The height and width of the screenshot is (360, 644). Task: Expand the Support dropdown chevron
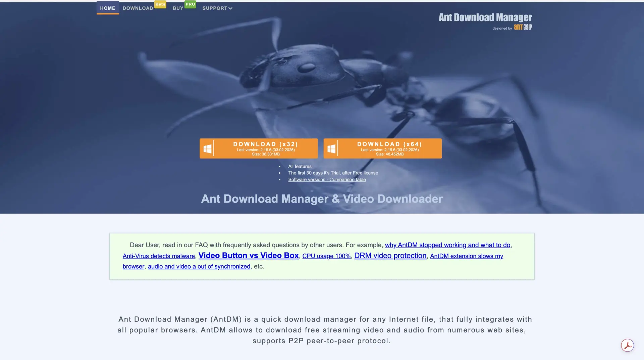[x=230, y=8]
